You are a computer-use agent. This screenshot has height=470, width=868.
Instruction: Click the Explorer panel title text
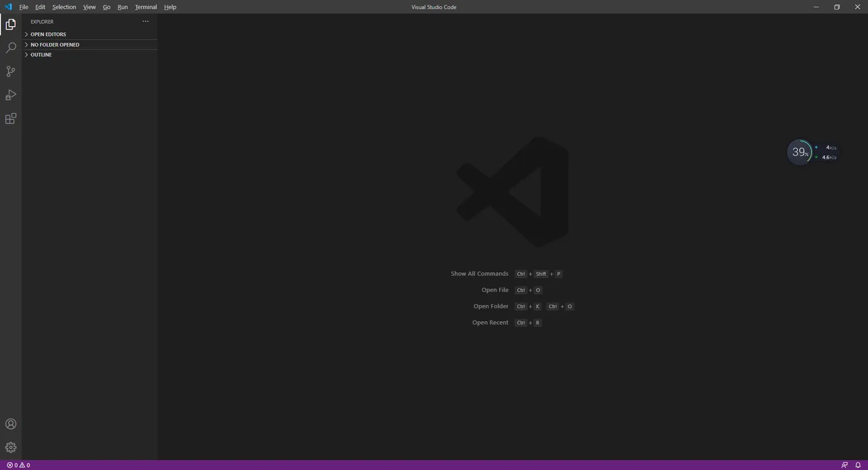click(42, 22)
